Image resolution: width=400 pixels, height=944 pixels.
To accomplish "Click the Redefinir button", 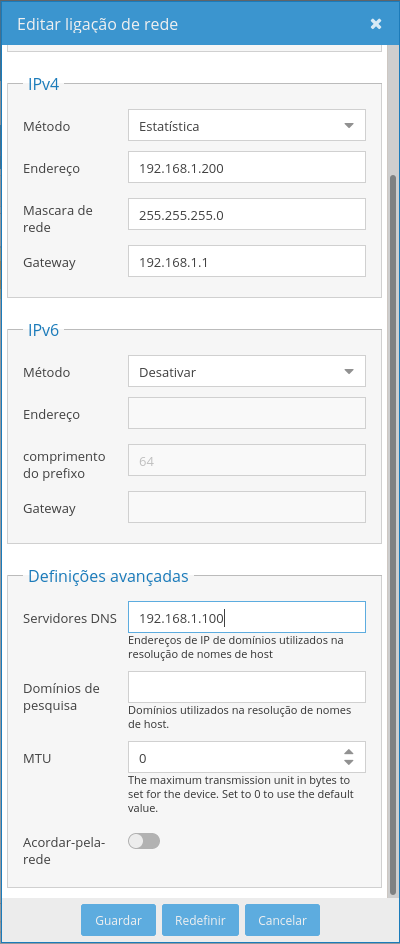I will click(x=201, y=920).
